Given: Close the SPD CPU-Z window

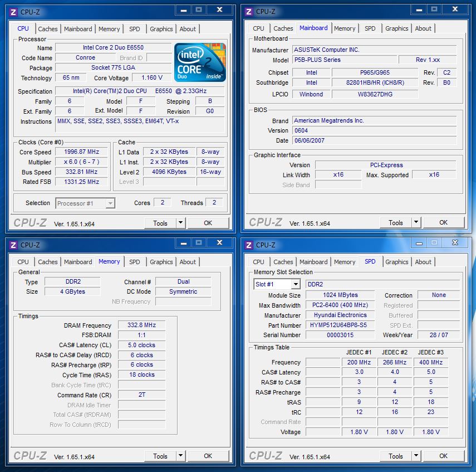Looking at the screenshot, I should click(x=455, y=243).
